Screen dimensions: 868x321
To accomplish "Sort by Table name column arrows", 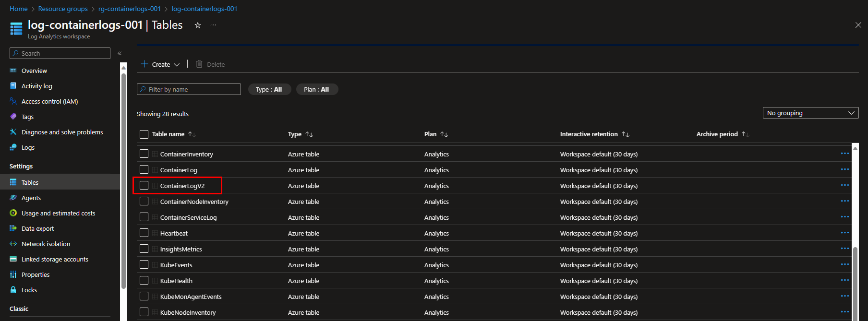I will pos(192,134).
